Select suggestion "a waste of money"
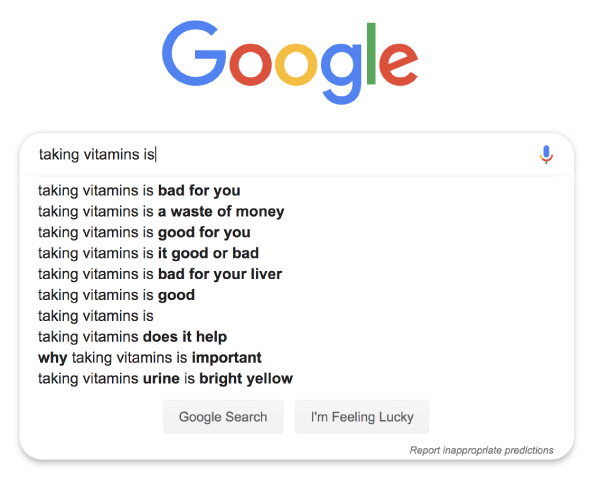600x503 pixels. click(161, 211)
